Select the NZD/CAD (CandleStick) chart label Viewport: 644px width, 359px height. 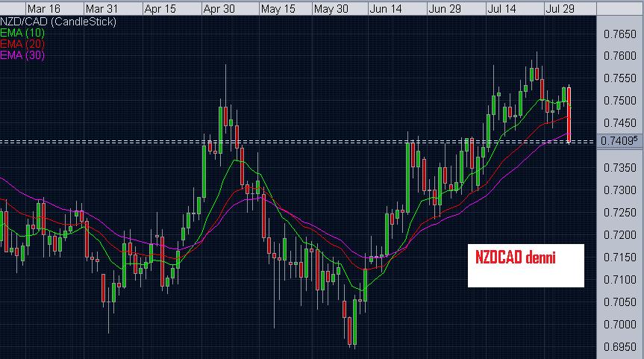pos(58,22)
